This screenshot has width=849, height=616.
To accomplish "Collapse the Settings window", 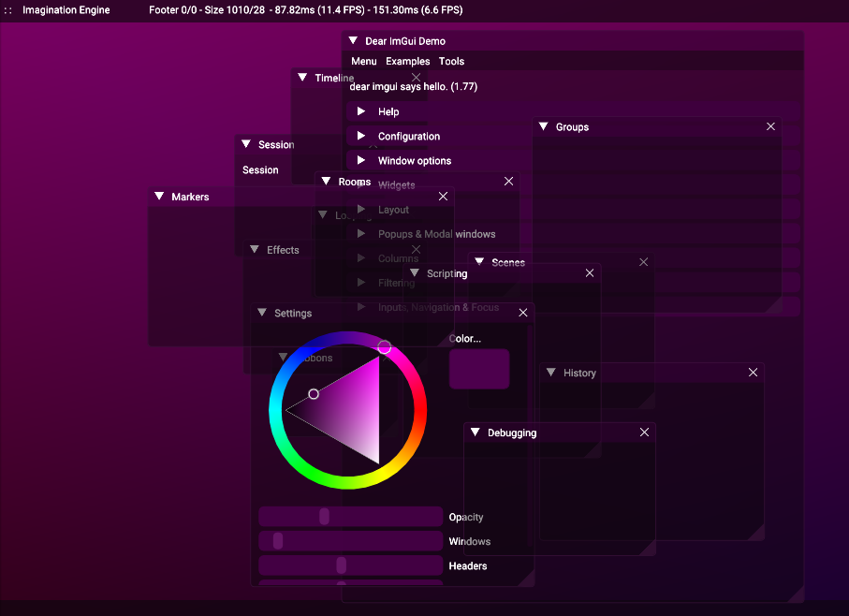I will pos(262,313).
